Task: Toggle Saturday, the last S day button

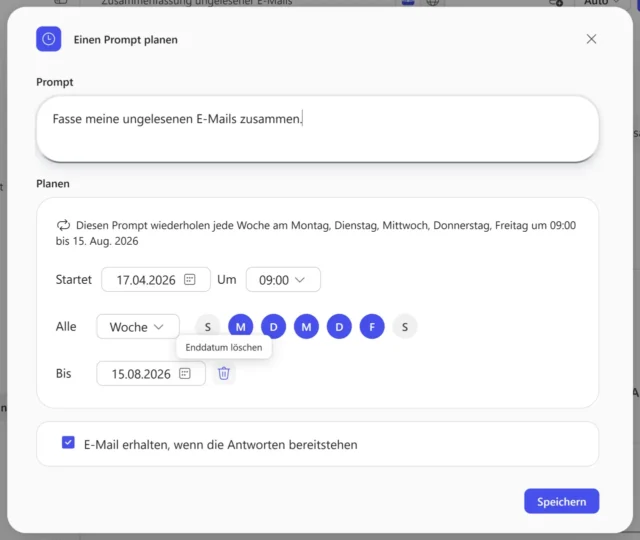Action: (404, 327)
